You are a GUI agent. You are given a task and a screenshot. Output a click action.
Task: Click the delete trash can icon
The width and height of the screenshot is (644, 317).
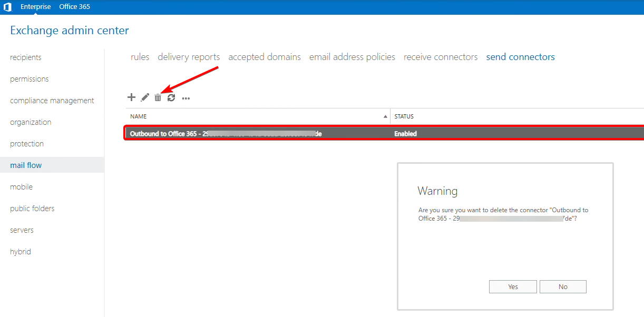(158, 97)
